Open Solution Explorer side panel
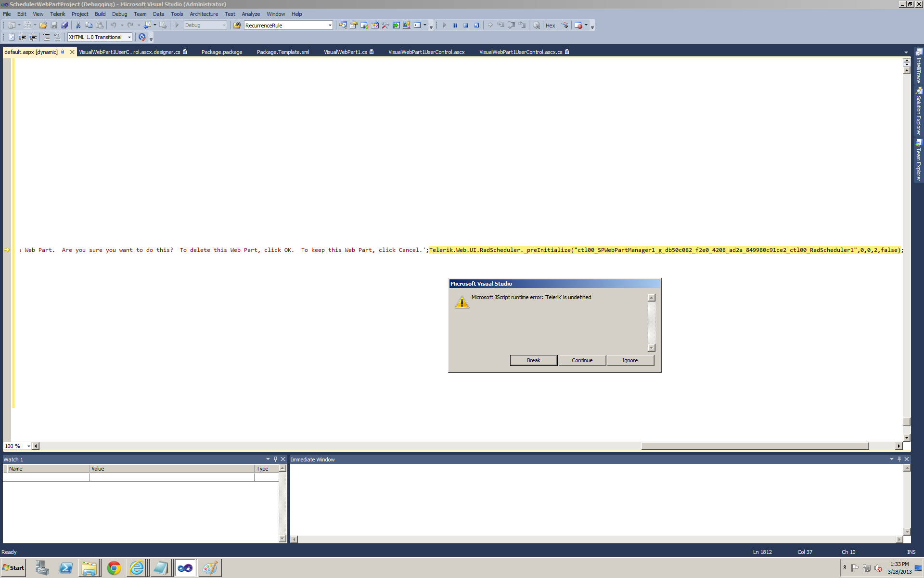The image size is (924, 578). (x=918, y=112)
